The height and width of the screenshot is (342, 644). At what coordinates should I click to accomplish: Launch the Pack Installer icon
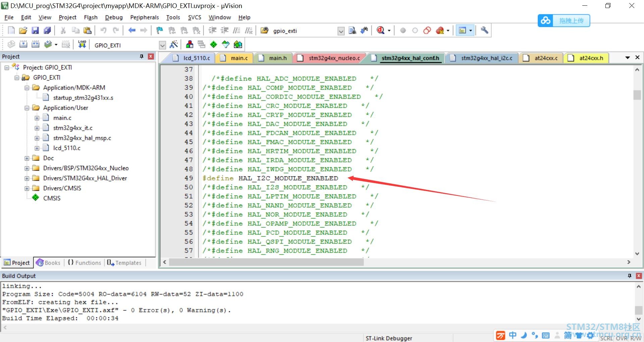pyautogui.click(x=238, y=44)
